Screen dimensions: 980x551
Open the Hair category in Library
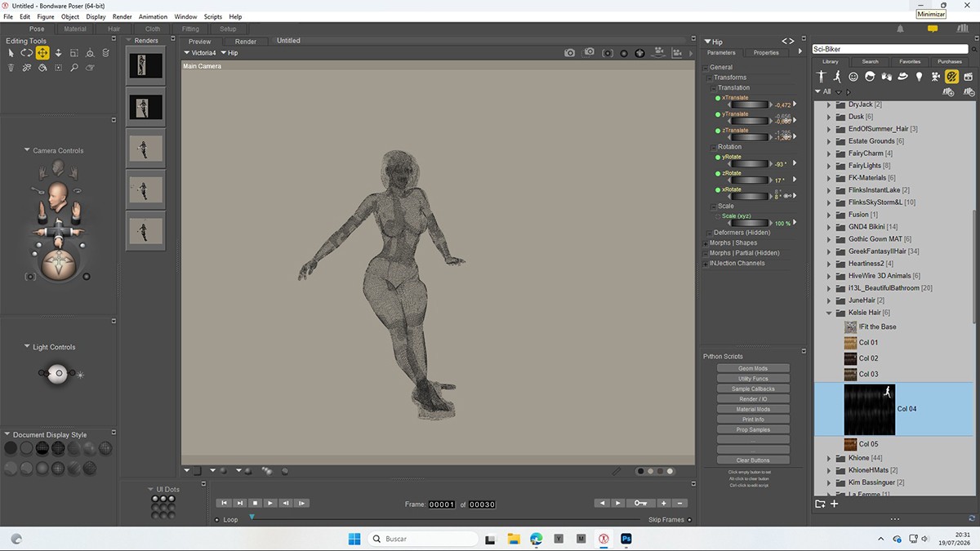[x=870, y=77]
